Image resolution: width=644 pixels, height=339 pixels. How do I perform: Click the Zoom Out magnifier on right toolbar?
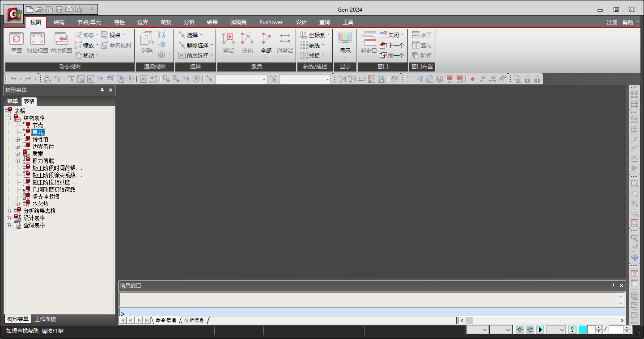coord(634,213)
